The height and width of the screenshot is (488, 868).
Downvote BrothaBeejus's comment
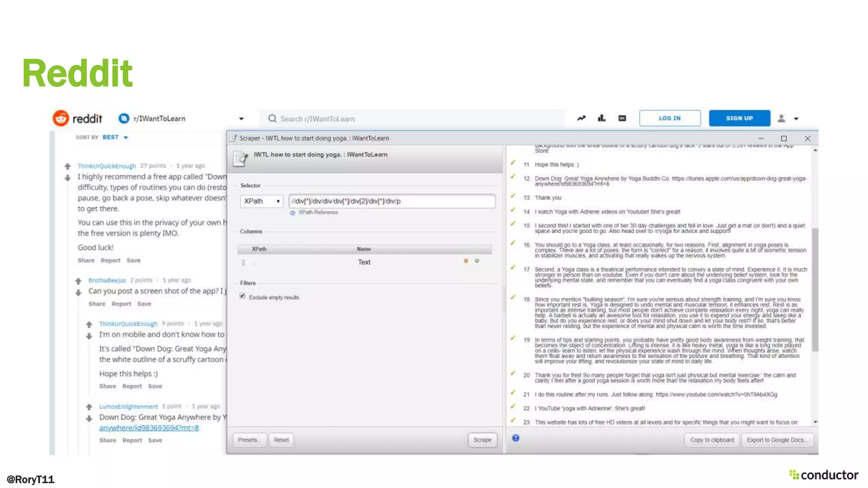pyautogui.click(x=78, y=293)
